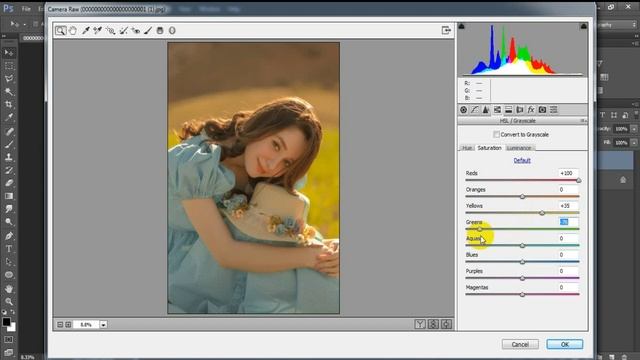
Task: Select the Photoshop Lasso tool behind dialog
Action: click(9, 79)
